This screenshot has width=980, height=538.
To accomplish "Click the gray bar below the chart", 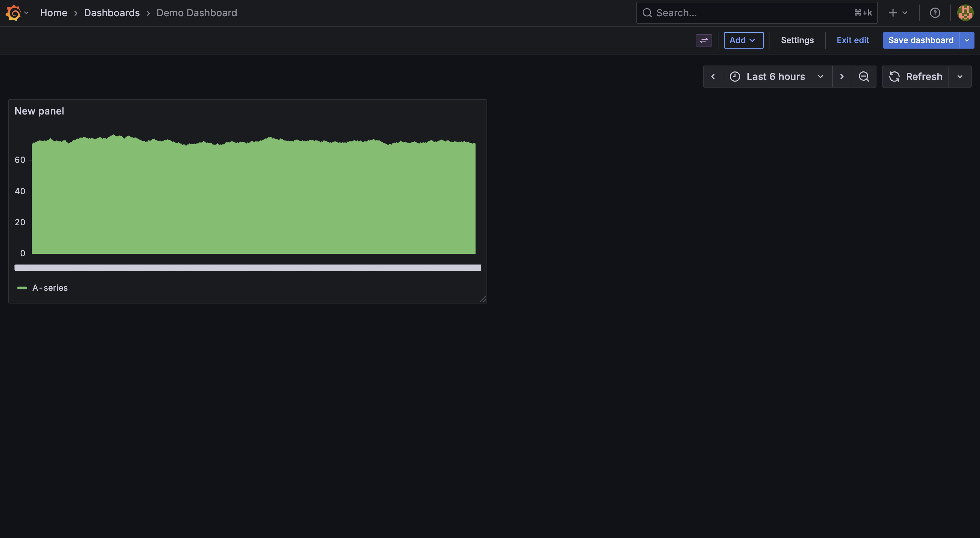I will tap(248, 268).
